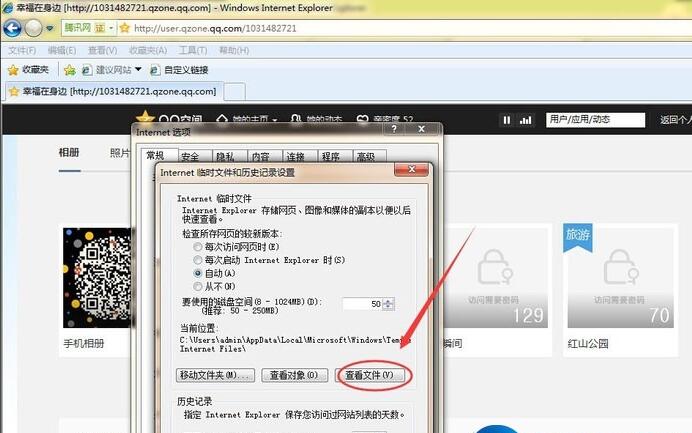Switch to the 安全 tab in Internet options
The image size is (692, 433).
190,157
